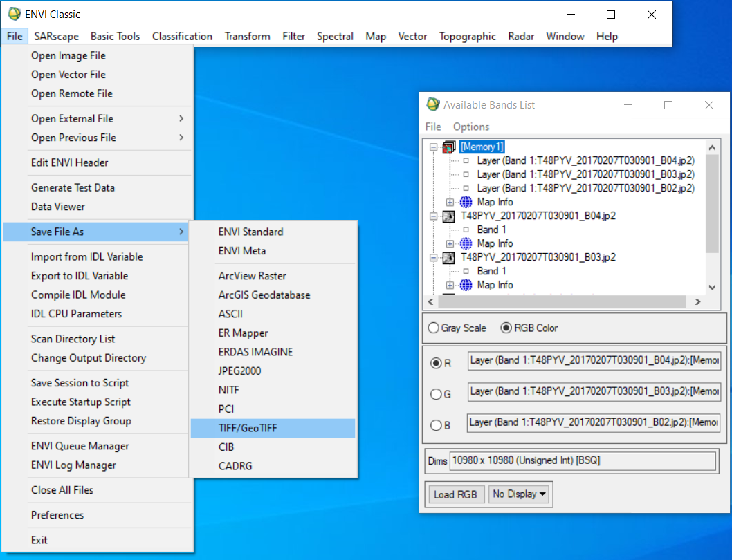732x560 pixels.
Task: Open the Basic Tools menu
Action: pos(115,37)
